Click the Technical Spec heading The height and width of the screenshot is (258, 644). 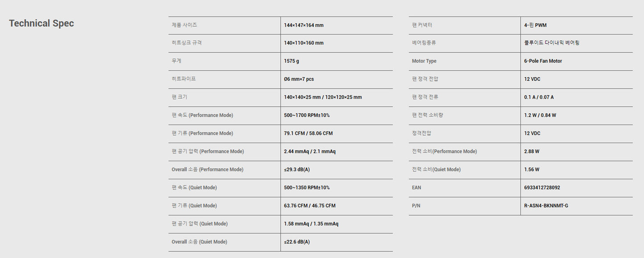[41, 24]
